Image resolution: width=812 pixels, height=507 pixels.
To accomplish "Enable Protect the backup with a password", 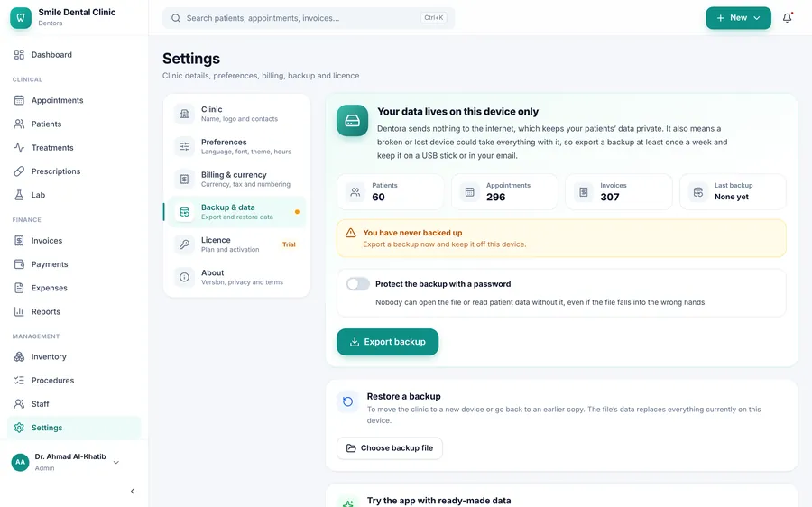I will coord(358,284).
